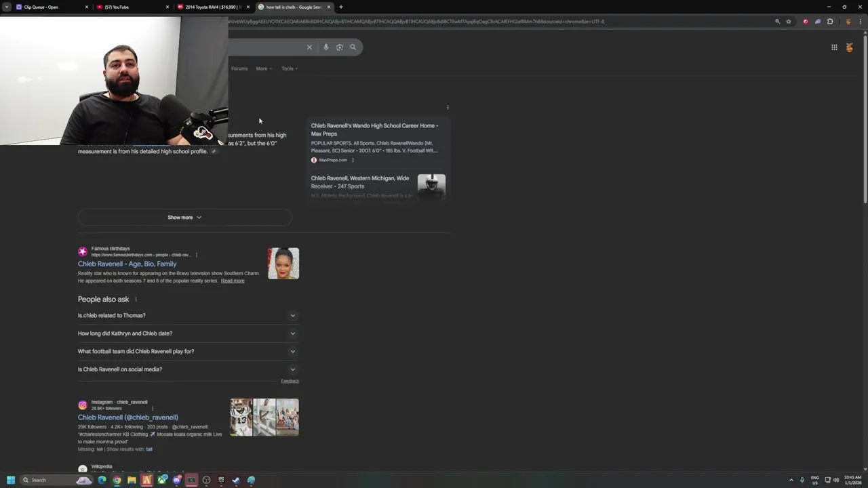Click the magnifier search submit icon

(353, 47)
